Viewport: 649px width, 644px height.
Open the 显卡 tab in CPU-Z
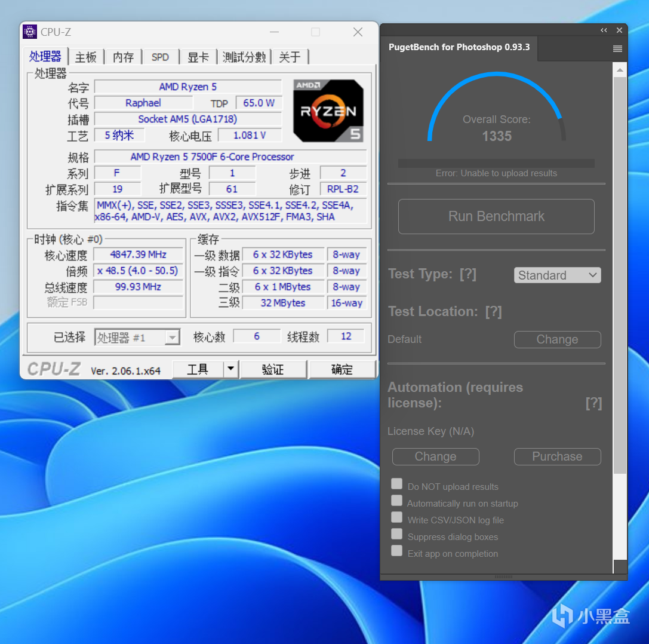(x=198, y=57)
